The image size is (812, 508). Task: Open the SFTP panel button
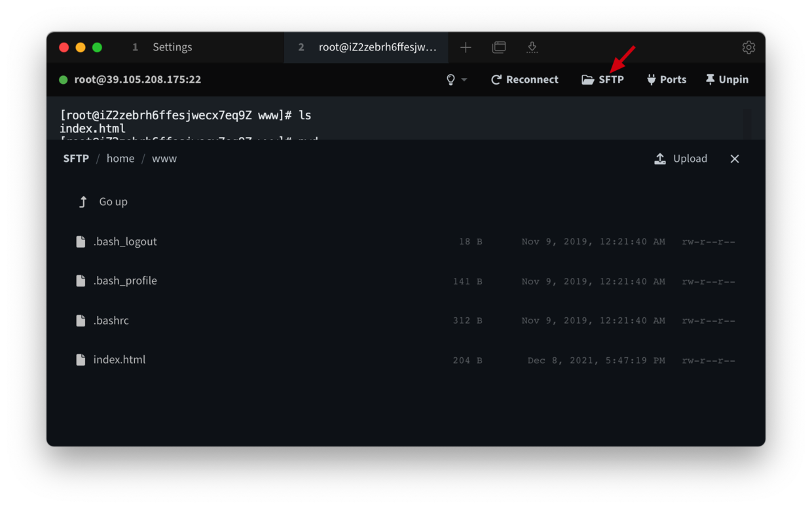pos(602,79)
